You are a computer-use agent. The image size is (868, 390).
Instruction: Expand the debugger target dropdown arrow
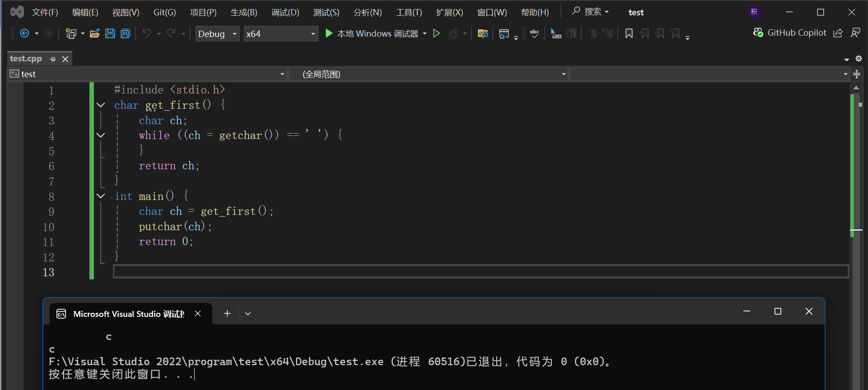[425, 34]
